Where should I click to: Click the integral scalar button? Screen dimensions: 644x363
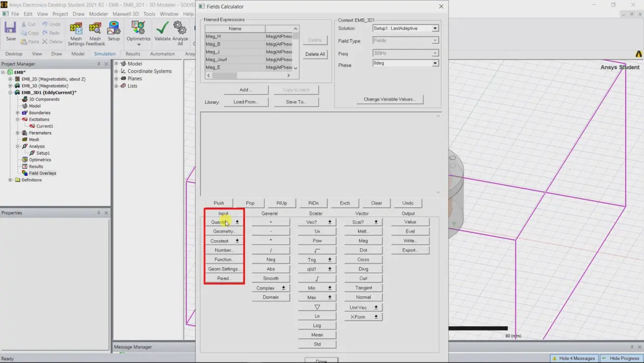[317, 279]
